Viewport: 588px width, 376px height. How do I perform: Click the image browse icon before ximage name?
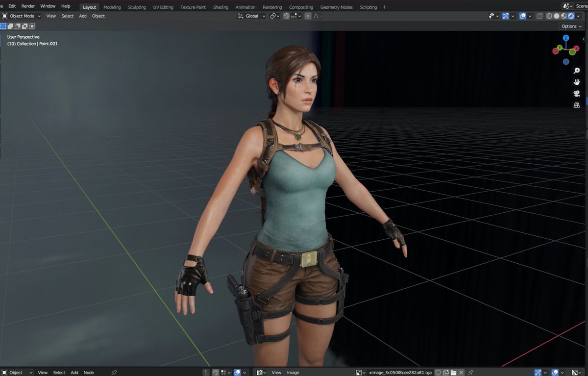coord(360,373)
